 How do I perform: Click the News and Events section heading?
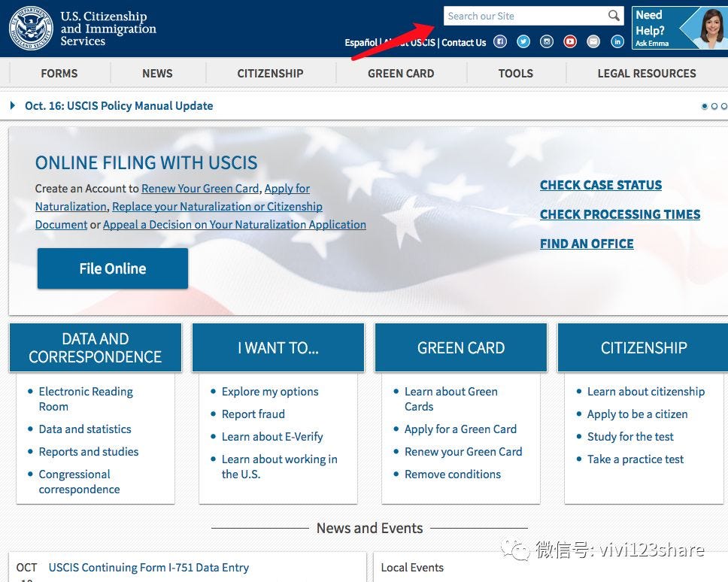point(369,528)
